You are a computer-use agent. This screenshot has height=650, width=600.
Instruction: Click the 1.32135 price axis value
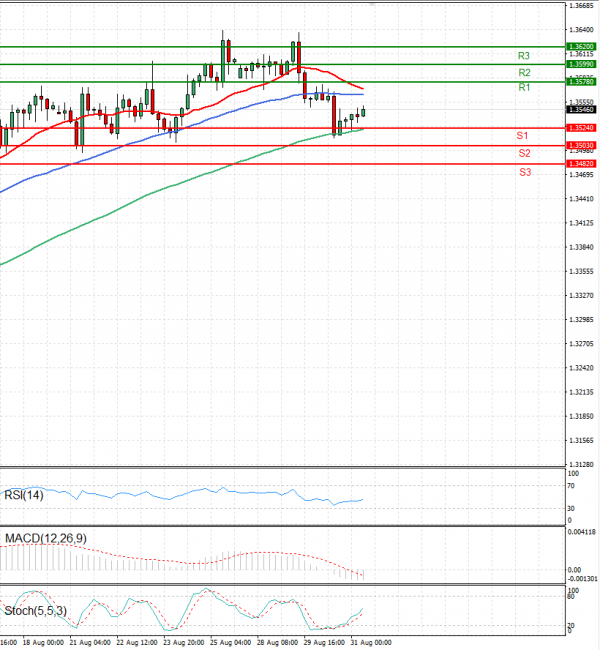coord(582,392)
